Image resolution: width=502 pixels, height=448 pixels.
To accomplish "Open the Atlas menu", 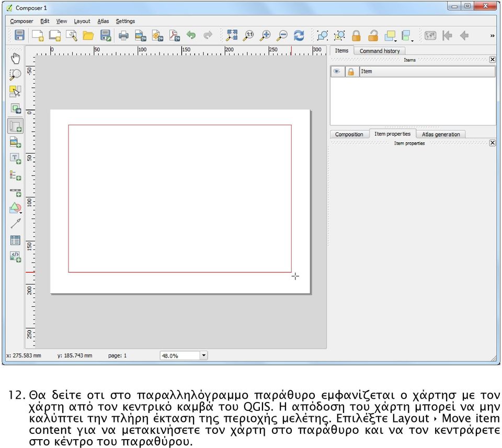I will [x=103, y=21].
